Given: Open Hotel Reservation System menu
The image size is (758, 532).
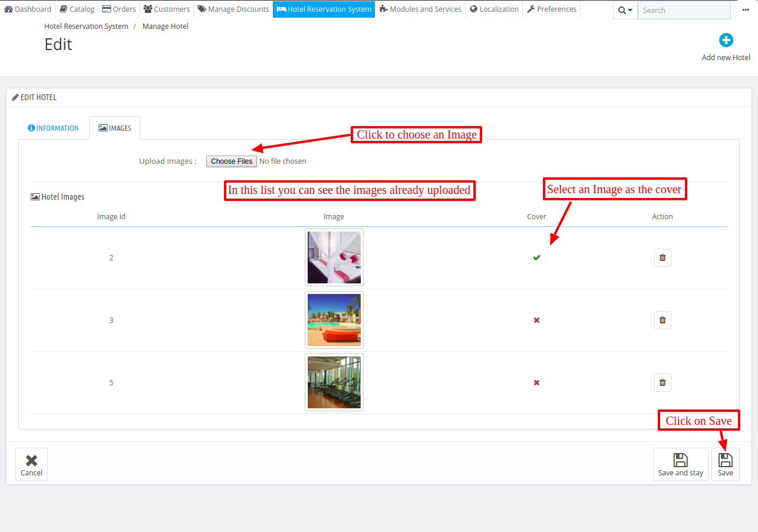Looking at the screenshot, I should tap(324, 9).
